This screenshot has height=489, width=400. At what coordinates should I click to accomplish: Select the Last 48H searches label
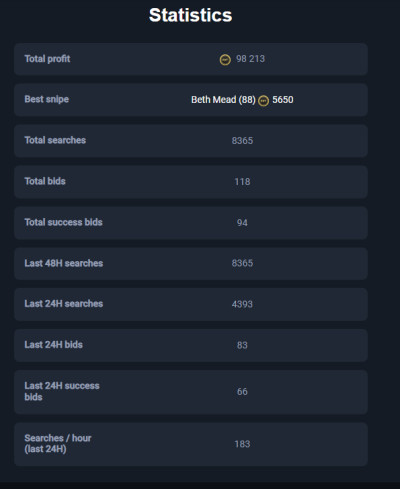(64, 263)
